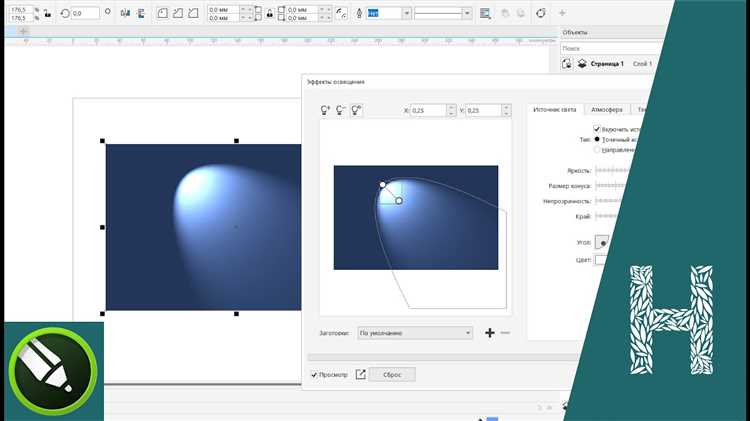Remove light source with minus bulb icon
Image resolution: width=750 pixels, height=421 pixels.
tap(341, 111)
